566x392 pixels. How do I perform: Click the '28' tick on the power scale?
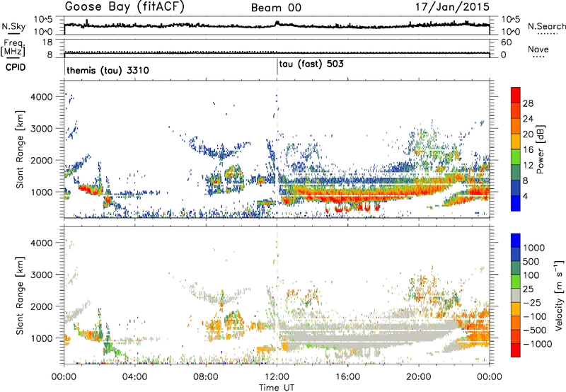click(x=528, y=103)
